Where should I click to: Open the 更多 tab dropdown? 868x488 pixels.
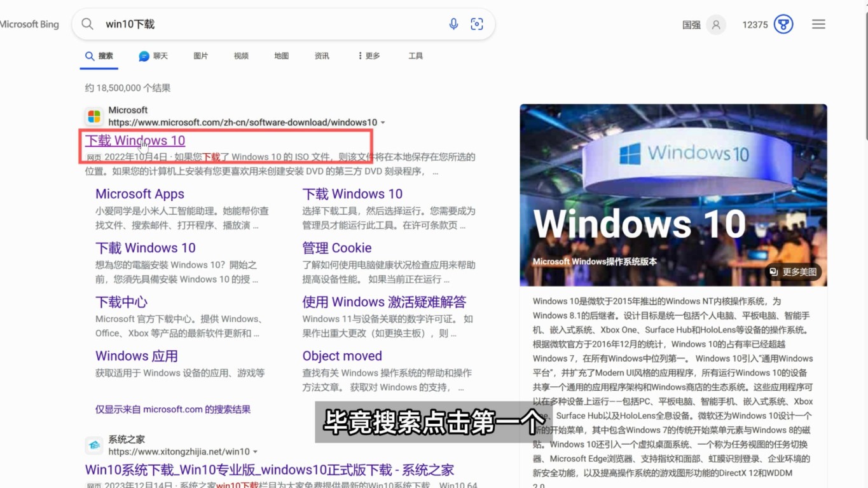[369, 56]
